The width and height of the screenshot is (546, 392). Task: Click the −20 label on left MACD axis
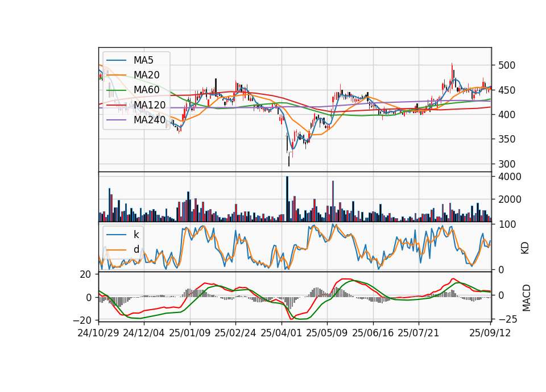[82, 320]
